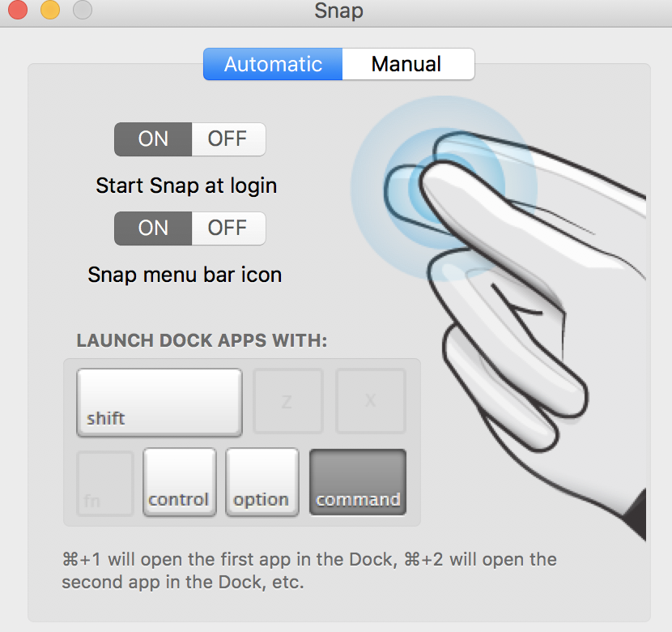Click the dimmed Z key

288,401
